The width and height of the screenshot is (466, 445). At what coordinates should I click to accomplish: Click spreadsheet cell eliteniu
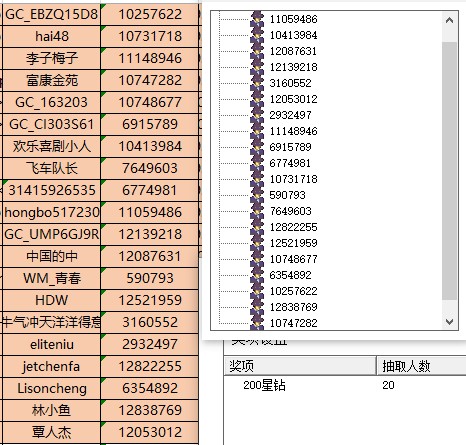(51, 344)
